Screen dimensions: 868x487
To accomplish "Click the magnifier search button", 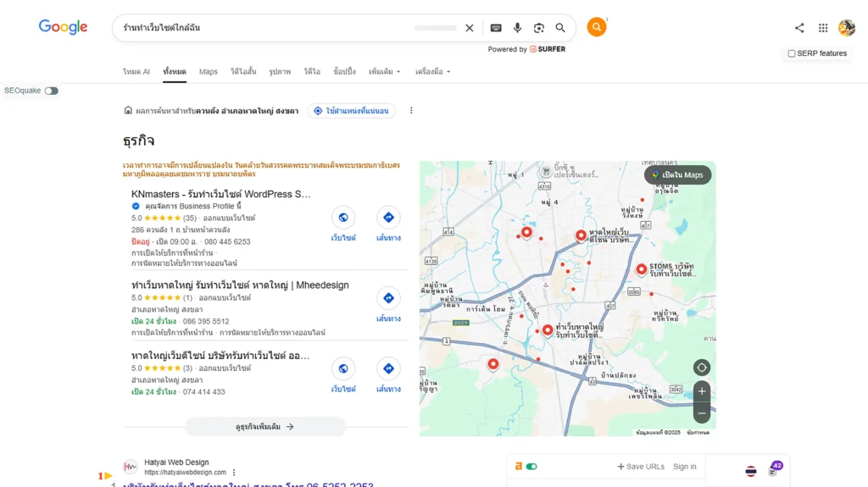I will click(560, 28).
